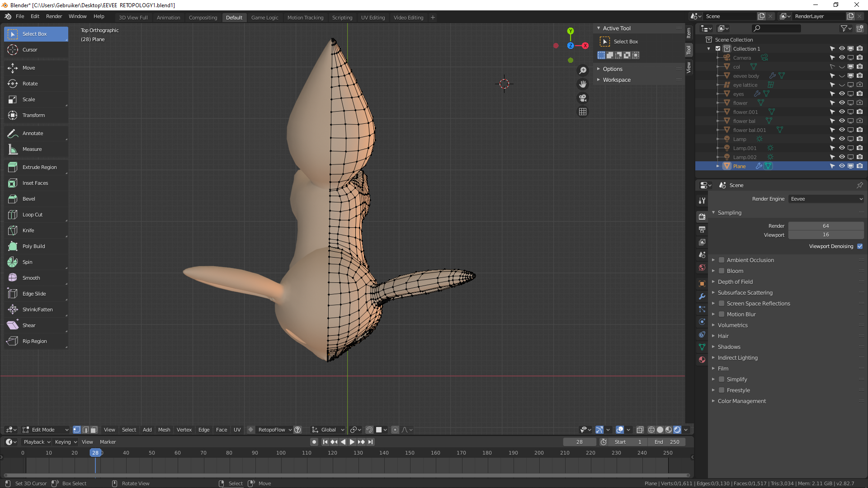This screenshot has width=868, height=488.
Task: Choose the Extrude Region tool
Action: pyautogui.click(x=39, y=167)
